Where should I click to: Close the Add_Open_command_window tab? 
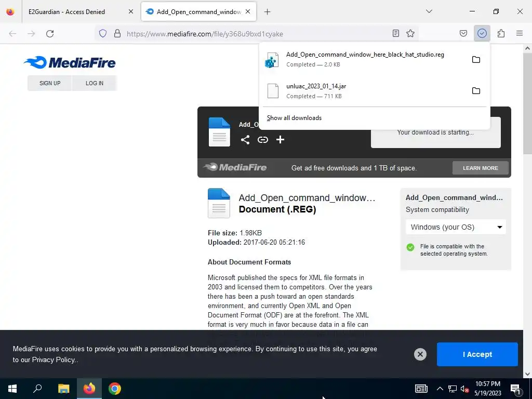point(248,11)
